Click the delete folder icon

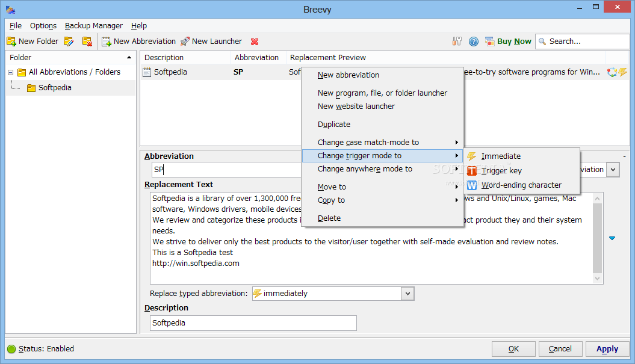pos(87,42)
